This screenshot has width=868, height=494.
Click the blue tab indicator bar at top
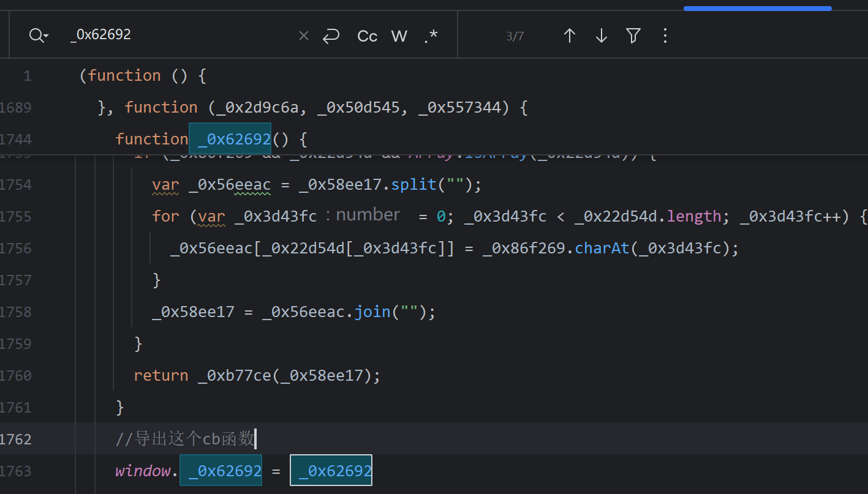pyautogui.click(x=758, y=9)
